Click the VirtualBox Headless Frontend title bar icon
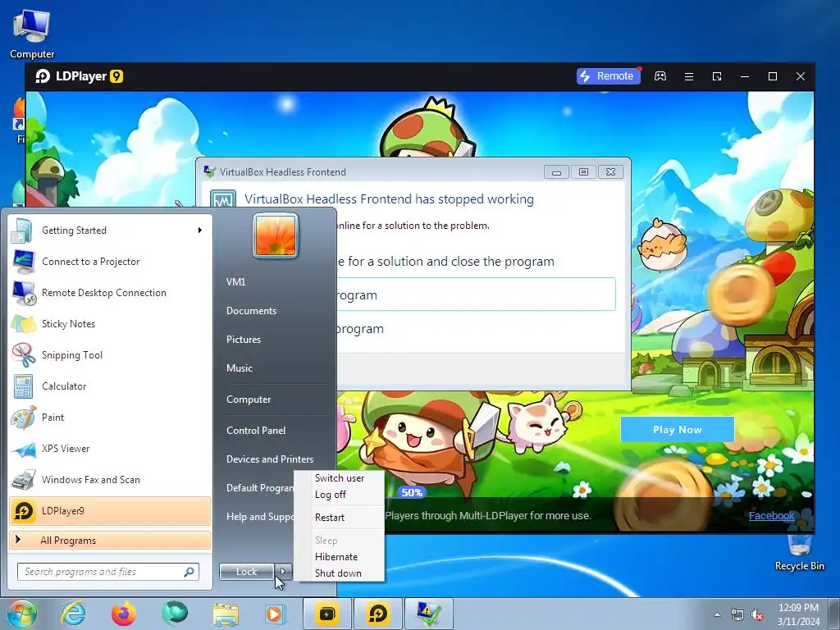The image size is (840, 630). (209, 171)
